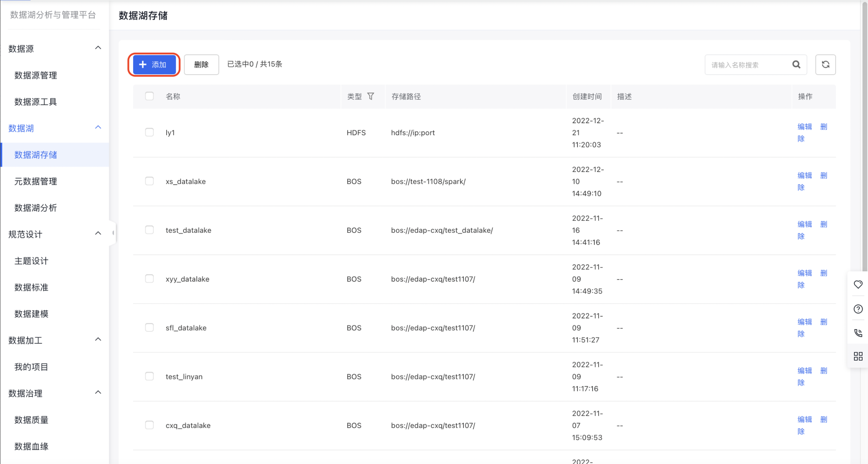868x464 pixels.
Task: Click the heart favorite icon
Action: 858,285
